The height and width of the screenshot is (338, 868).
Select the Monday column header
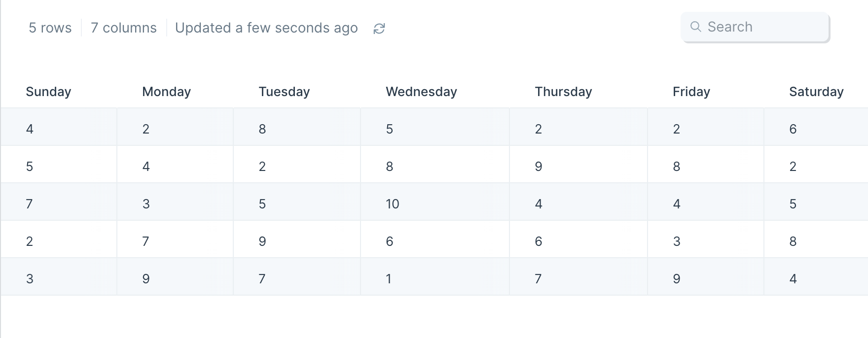(x=166, y=92)
